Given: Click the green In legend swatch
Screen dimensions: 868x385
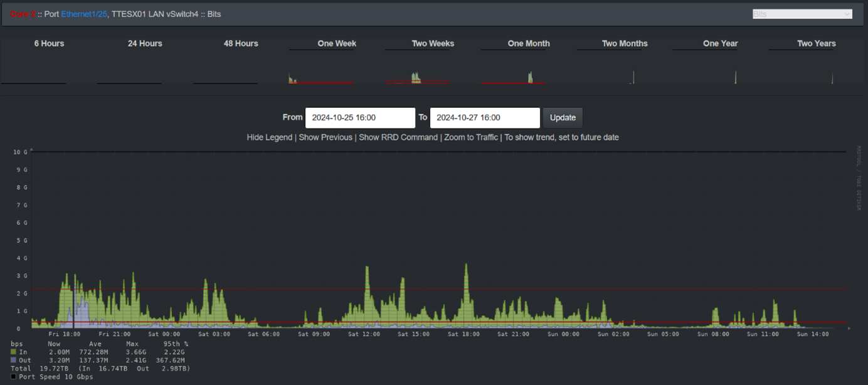Looking at the screenshot, I should (14, 352).
